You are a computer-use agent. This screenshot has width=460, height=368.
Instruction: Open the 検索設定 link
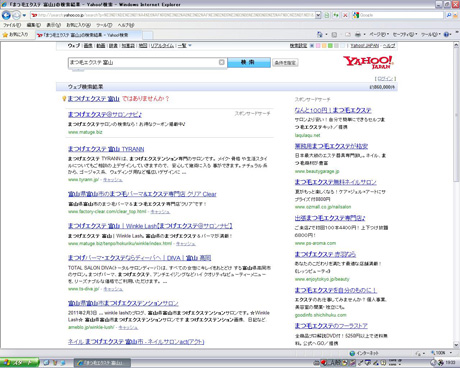(x=298, y=45)
